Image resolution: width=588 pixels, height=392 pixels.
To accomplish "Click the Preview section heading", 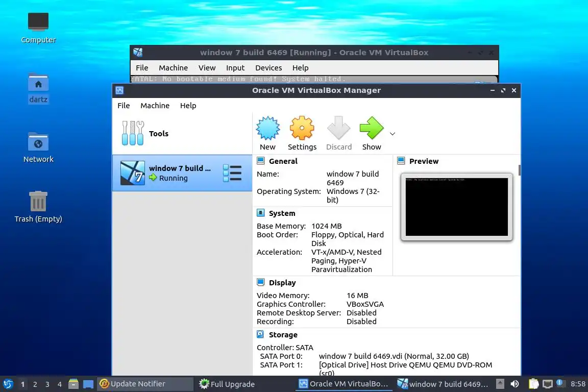I will point(424,161).
